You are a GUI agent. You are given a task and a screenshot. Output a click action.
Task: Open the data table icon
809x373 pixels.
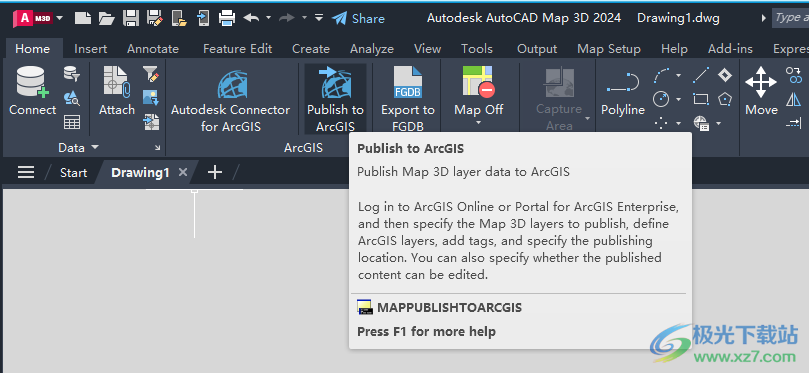72,122
